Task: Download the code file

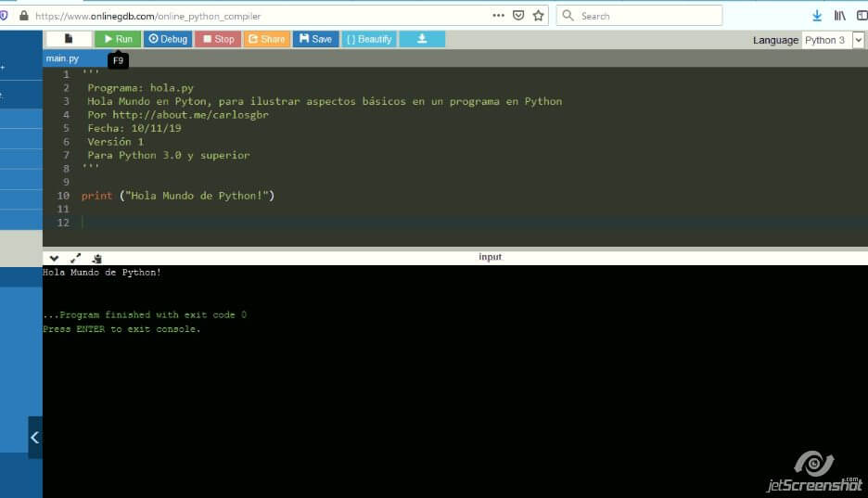Action: point(422,39)
